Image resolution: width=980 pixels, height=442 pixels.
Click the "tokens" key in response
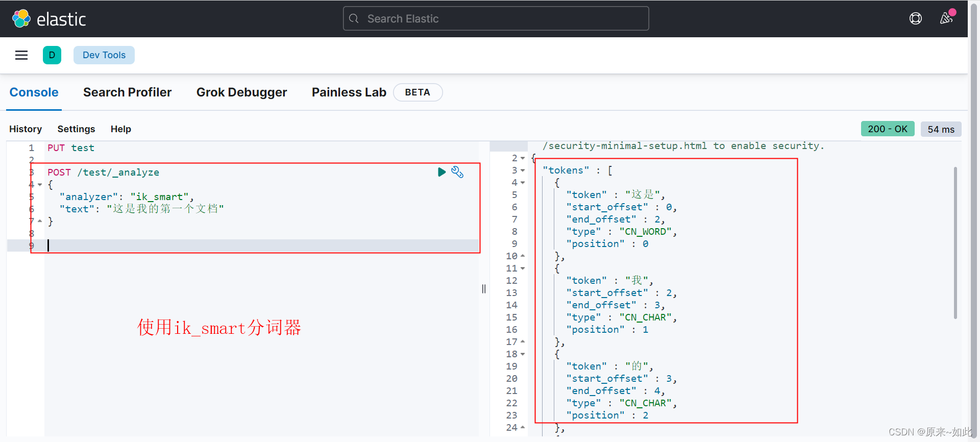point(566,170)
